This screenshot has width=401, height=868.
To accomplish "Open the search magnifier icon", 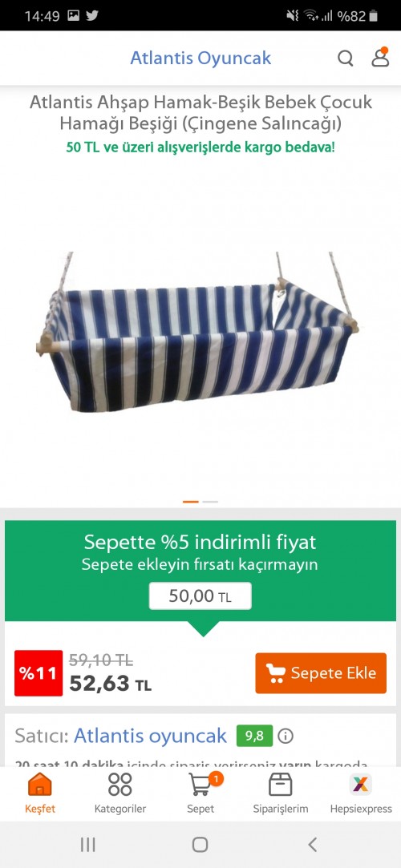I will [x=346, y=59].
